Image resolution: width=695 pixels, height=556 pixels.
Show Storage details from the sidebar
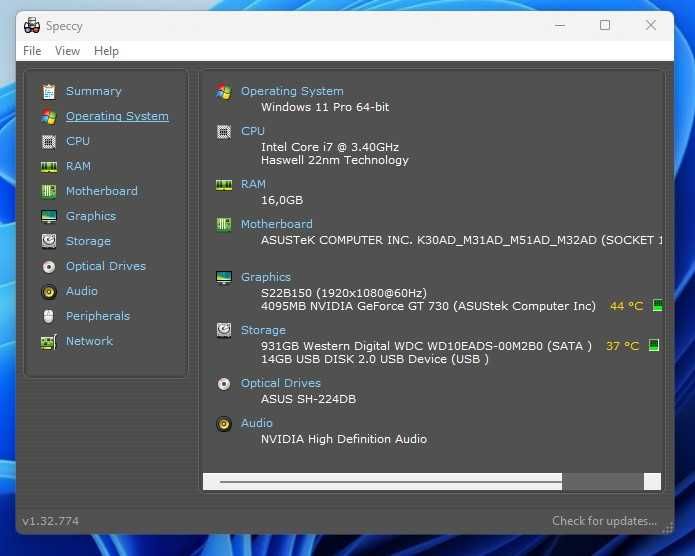point(88,241)
